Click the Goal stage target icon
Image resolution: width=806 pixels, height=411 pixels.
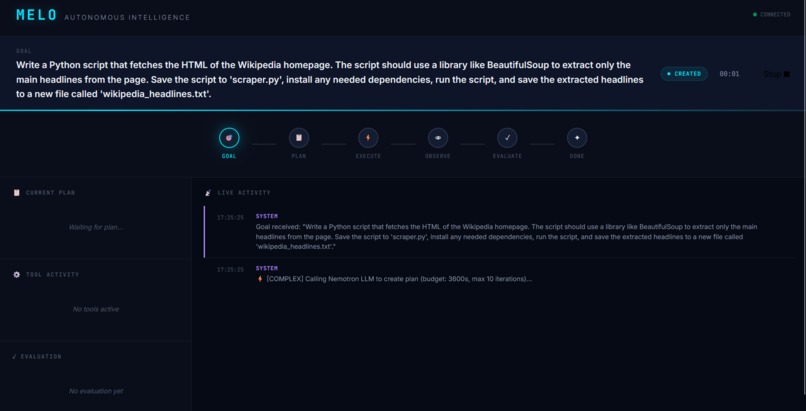click(x=229, y=138)
